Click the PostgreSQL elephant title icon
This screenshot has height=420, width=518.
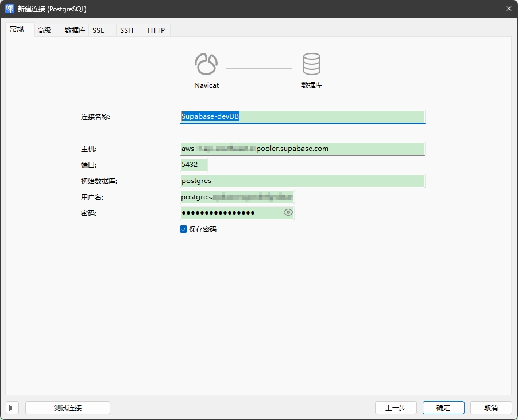[x=10, y=9]
